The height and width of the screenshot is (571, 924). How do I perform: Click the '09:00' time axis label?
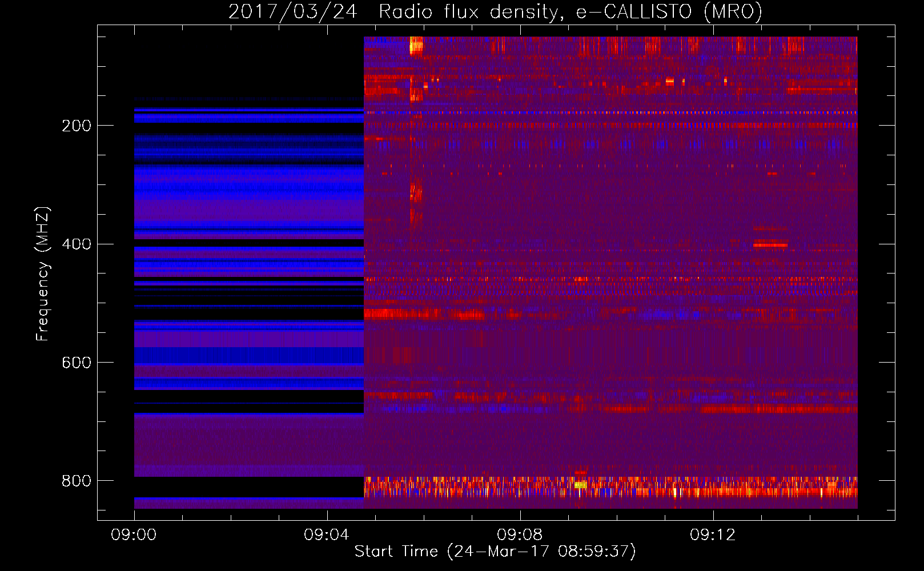pyautogui.click(x=134, y=535)
